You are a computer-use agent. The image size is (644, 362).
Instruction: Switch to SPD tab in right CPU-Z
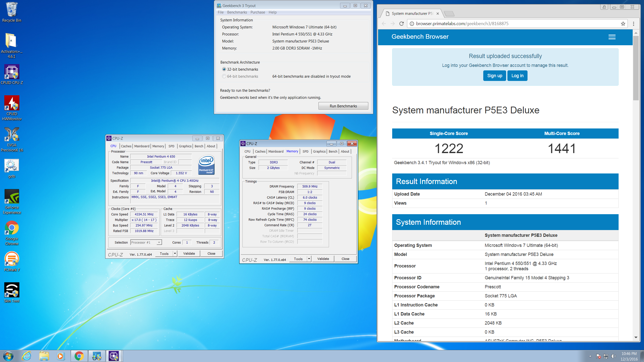coord(305,151)
